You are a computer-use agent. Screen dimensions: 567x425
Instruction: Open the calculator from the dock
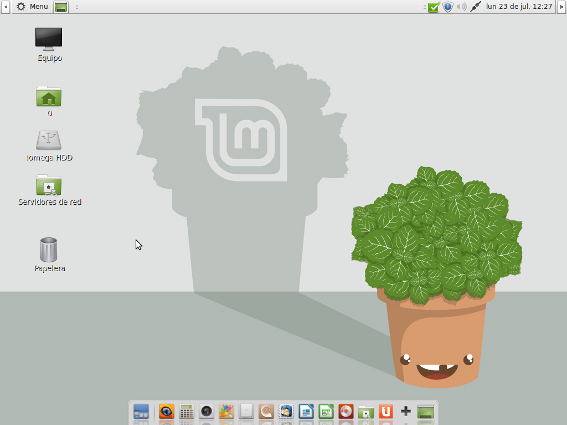click(186, 412)
